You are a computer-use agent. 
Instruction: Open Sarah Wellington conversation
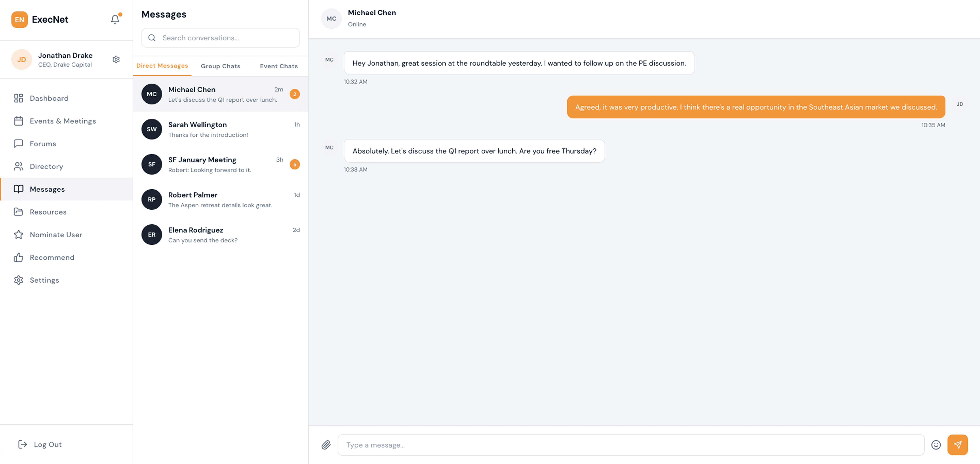coord(221,129)
